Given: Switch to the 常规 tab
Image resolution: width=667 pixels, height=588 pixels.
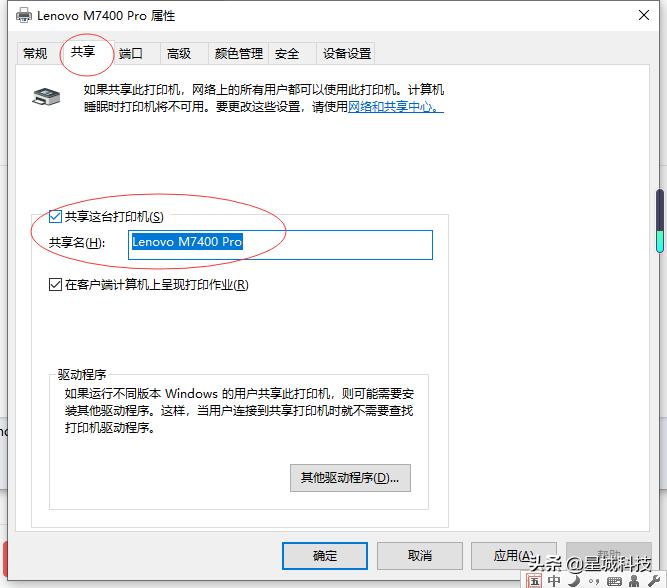Looking at the screenshot, I should 35,54.
